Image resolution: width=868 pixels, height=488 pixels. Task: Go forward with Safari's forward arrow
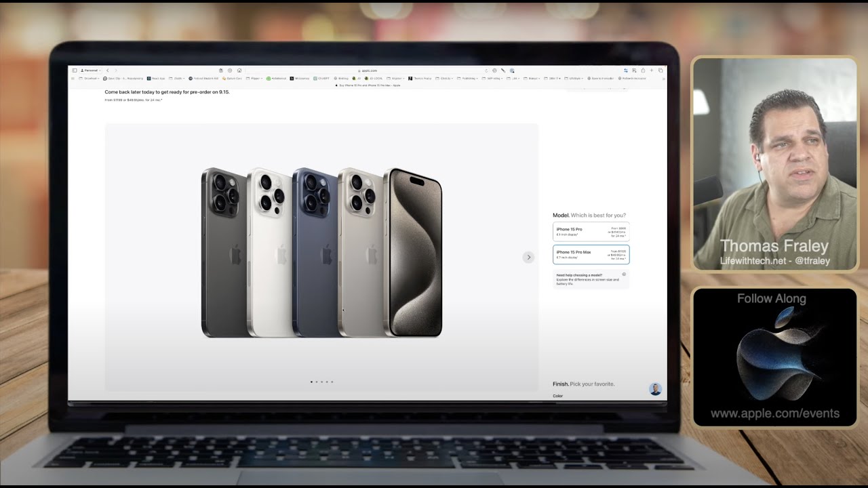tap(116, 70)
